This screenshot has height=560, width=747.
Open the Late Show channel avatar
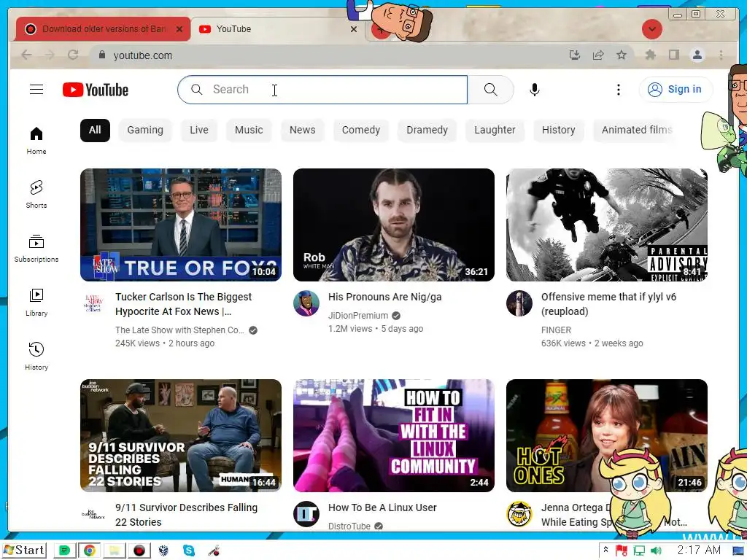click(93, 303)
